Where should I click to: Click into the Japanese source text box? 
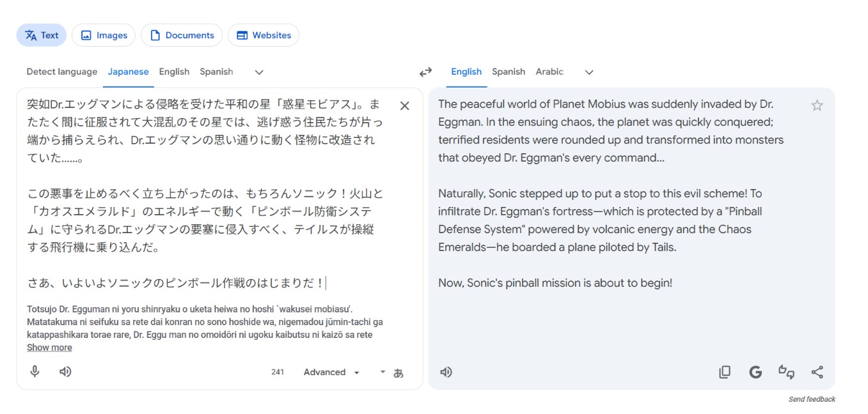[x=205, y=193]
